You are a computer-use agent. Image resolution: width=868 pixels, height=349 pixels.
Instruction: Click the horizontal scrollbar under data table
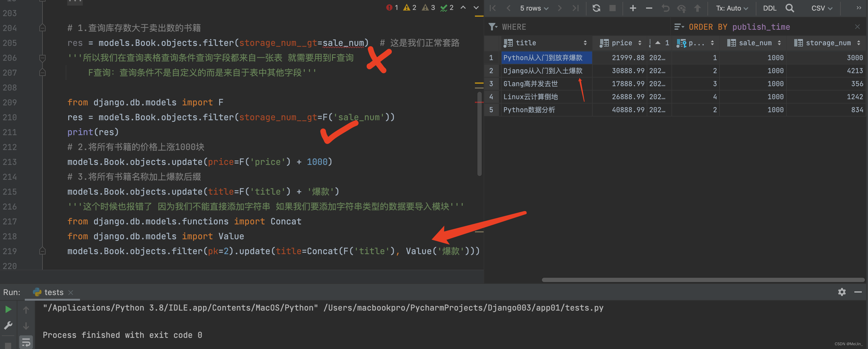pos(702,280)
